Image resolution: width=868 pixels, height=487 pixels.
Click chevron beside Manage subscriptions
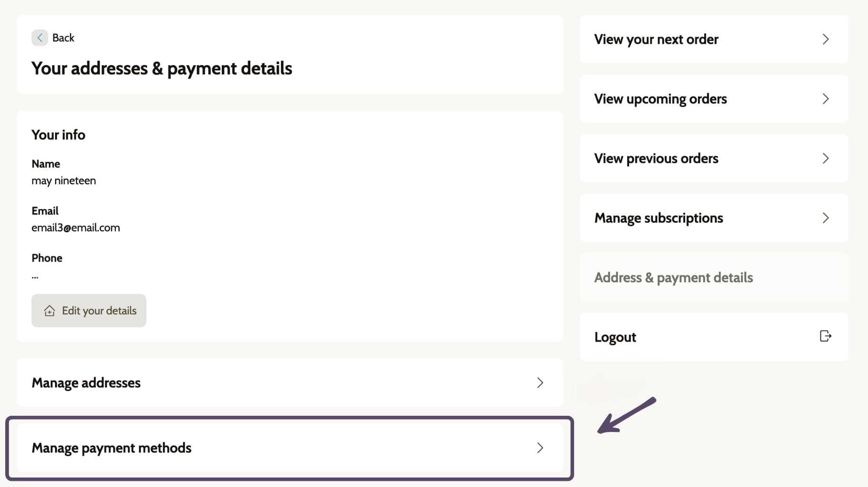tap(826, 218)
